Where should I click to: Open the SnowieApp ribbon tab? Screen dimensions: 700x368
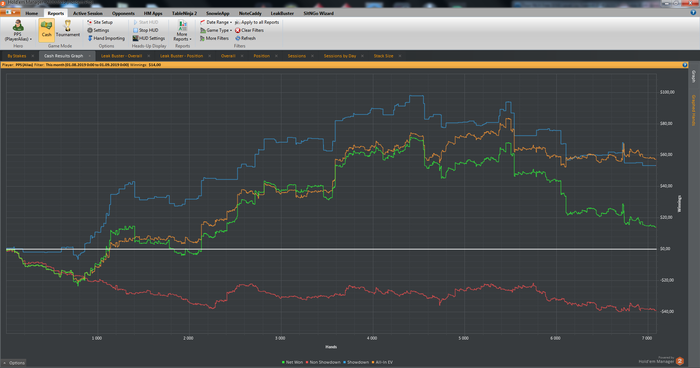pyautogui.click(x=218, y=13)
